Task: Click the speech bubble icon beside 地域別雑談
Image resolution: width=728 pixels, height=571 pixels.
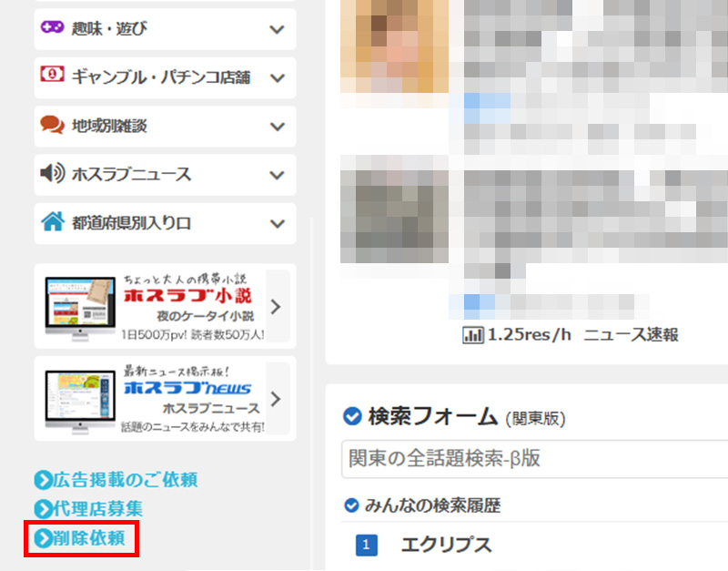Action: 52,125
